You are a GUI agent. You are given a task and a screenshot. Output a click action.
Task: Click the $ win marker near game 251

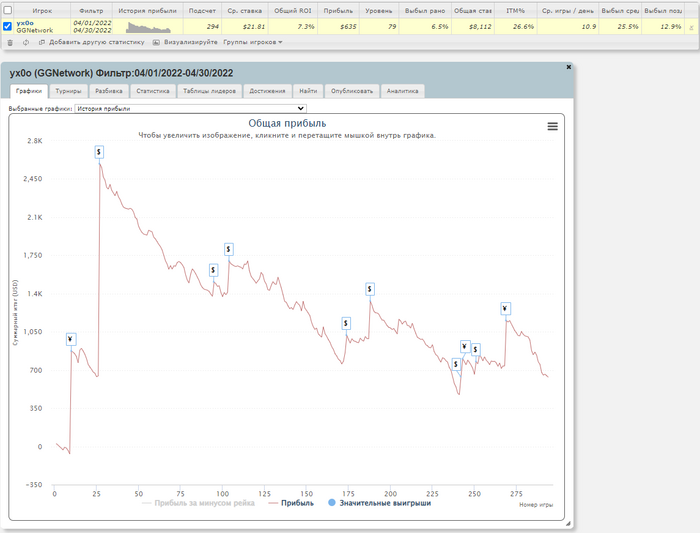476,350
